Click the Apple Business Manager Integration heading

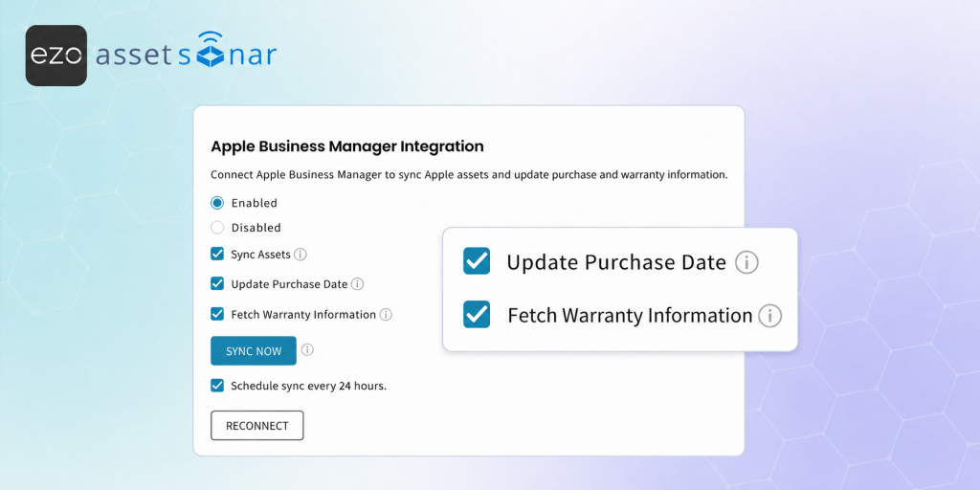(347, 146)
